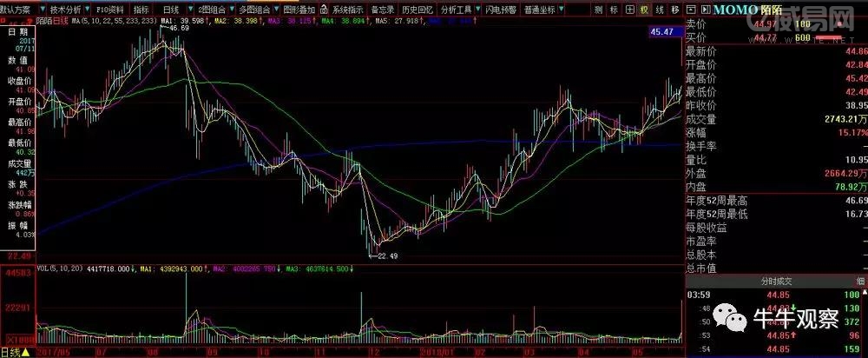Viewport: 868px width, 358px height.
Task: Click 年度52周最高 value 46.69
Action: pos(856,201)
